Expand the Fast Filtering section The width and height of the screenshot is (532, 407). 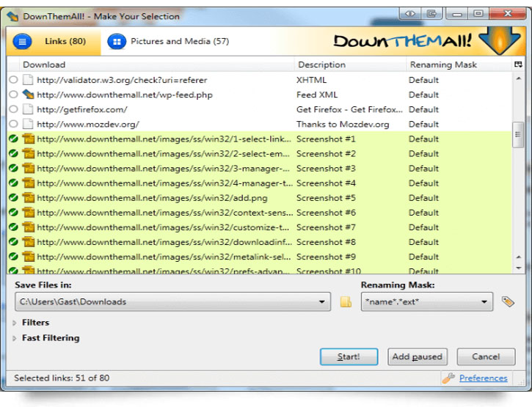[x=15, y=338]
